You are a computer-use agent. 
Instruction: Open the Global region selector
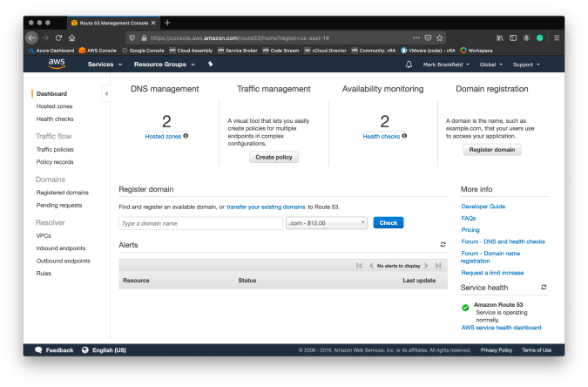[x=490, y=64]
